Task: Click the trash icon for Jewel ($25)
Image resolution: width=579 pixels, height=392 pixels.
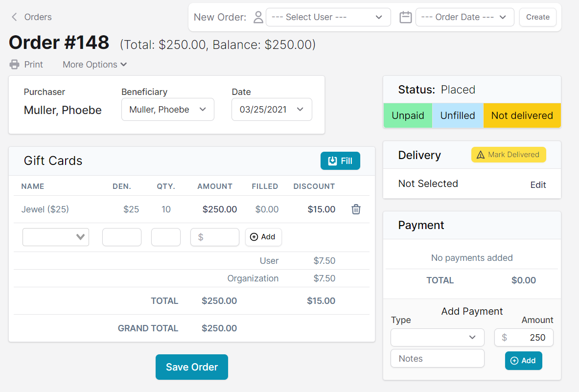Action: tap(356, 209)
